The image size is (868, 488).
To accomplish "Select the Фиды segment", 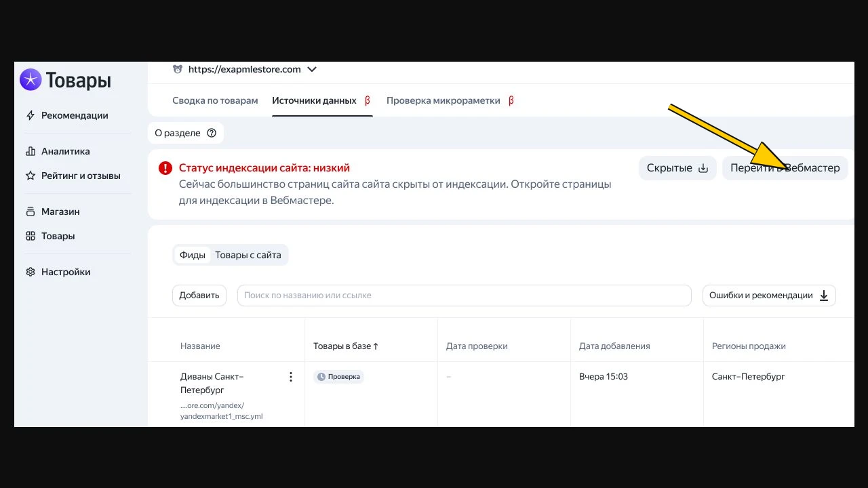I will tap(193, 256).
